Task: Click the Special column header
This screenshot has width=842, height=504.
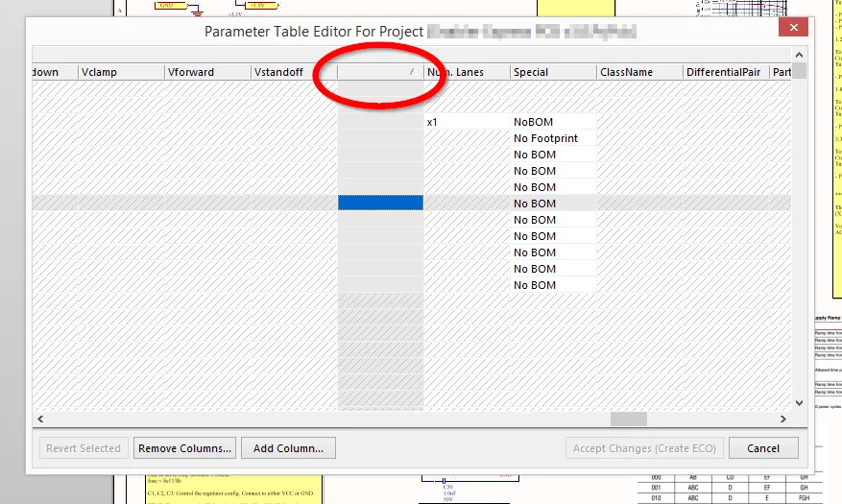Action: pos(552,72)
